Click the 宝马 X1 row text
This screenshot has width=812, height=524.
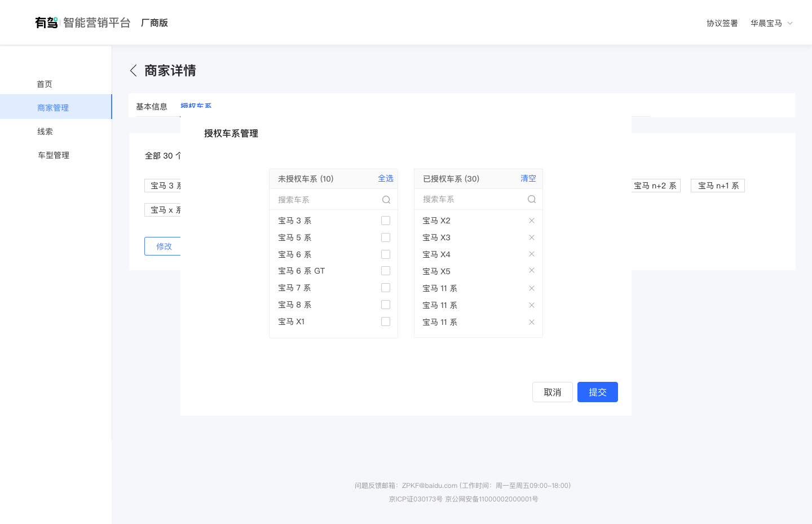292,322
